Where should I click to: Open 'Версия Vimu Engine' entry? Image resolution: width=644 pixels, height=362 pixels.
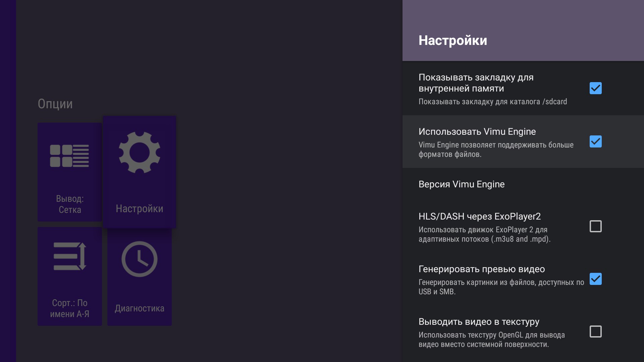pos(462,184)
